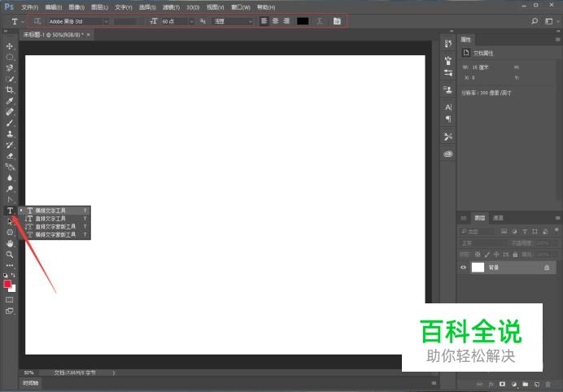Select the Zoom tool in the toolbox

pyautogui.click(x=10, y=255)
